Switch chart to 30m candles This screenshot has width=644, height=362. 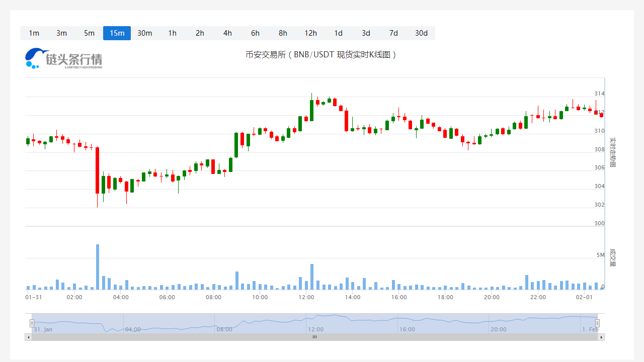pyautogui.click(x=144, y=33)
